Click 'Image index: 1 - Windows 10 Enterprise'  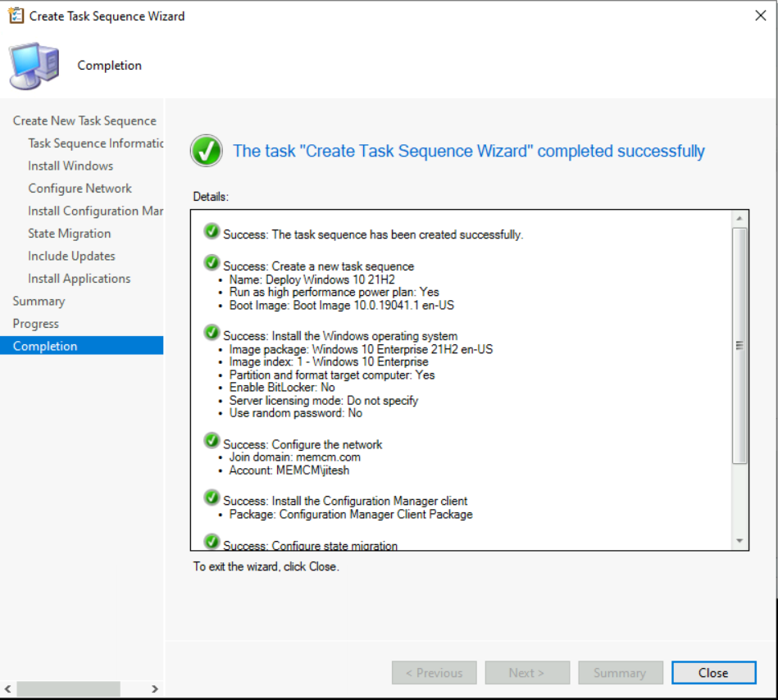pos(329,361)
